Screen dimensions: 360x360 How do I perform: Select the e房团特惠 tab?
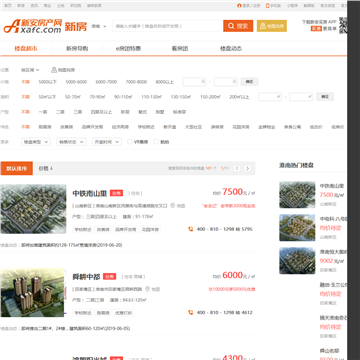128,48
